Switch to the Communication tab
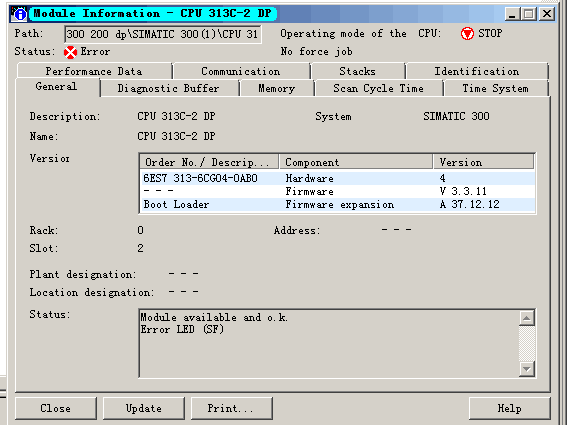The image size is (574, 425). pos(241,71)
